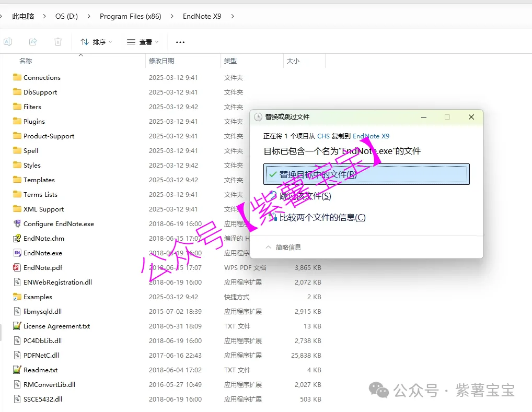Click the EndNote.exe application icon

pyautogui.click(x=17, y=253)
